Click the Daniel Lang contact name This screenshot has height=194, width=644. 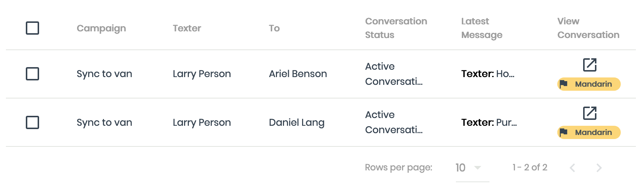coord(297,122)
